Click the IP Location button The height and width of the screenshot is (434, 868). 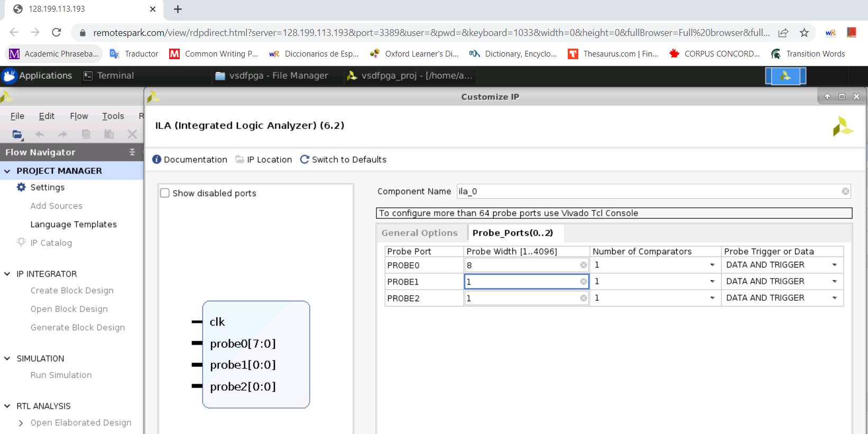coord(264,160)
